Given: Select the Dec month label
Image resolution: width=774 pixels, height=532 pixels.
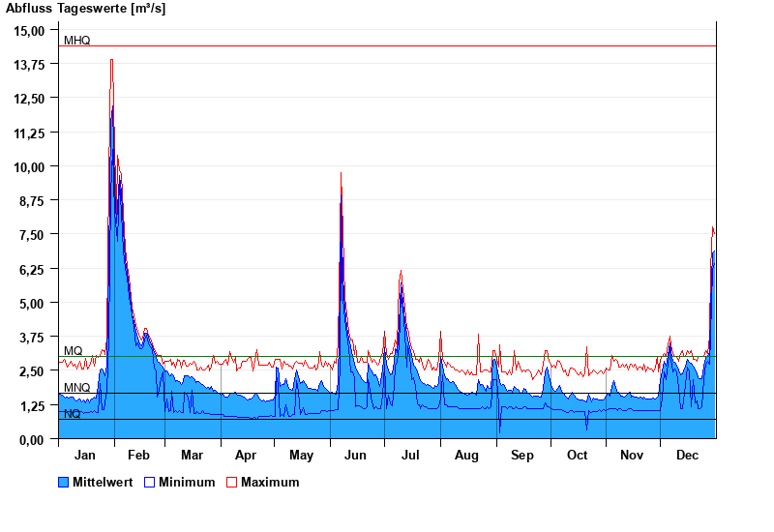Looking at the screenshot, I should 687,455.
